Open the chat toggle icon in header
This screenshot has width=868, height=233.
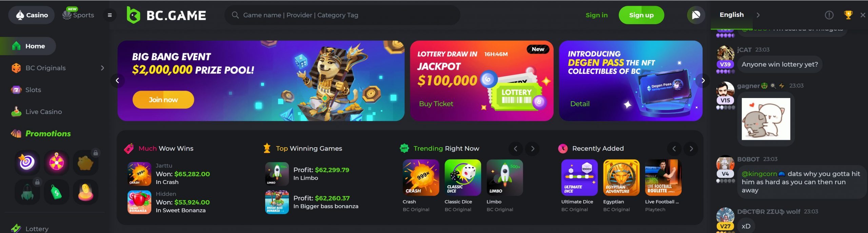(696, 15)
